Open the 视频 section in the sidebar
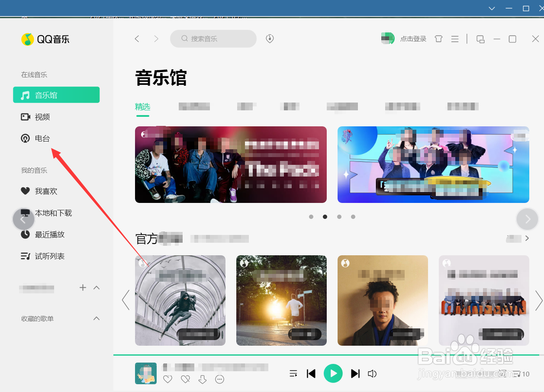The image size is (544, 392). [42, 116]
